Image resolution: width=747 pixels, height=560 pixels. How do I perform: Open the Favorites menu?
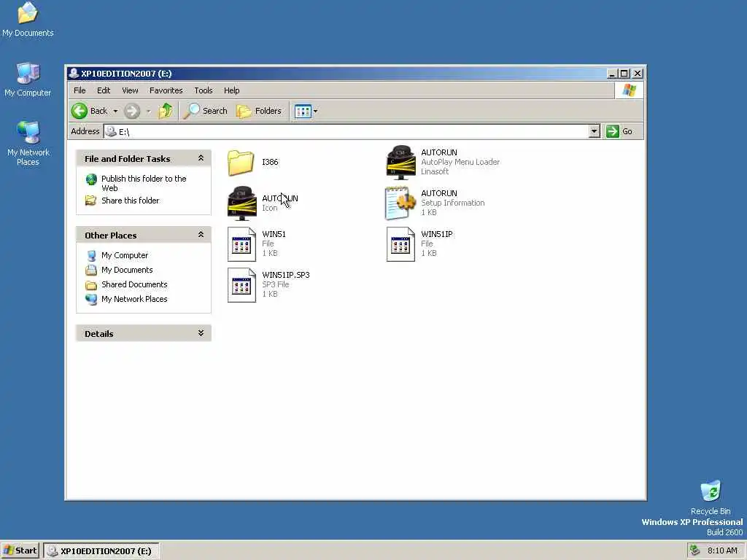166,90
